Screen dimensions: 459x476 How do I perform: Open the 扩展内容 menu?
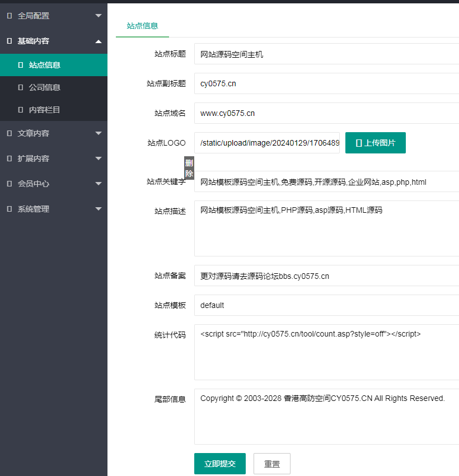pyautogui.click(x=54, y=158)
